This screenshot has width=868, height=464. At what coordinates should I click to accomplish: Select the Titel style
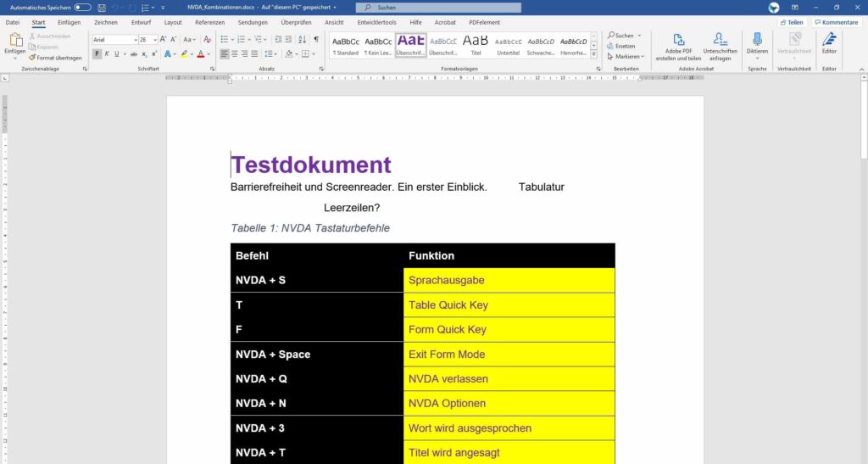476,45
